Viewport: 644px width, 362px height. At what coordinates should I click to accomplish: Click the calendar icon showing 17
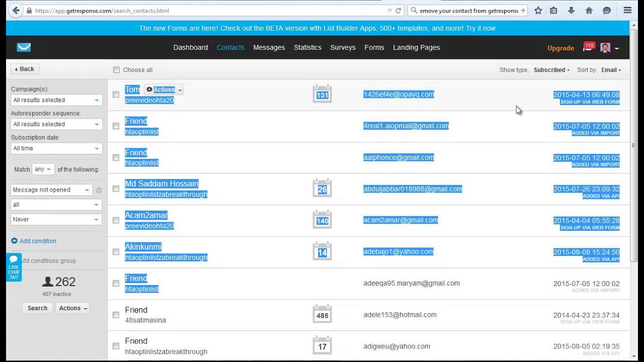[x=322, y=346]
